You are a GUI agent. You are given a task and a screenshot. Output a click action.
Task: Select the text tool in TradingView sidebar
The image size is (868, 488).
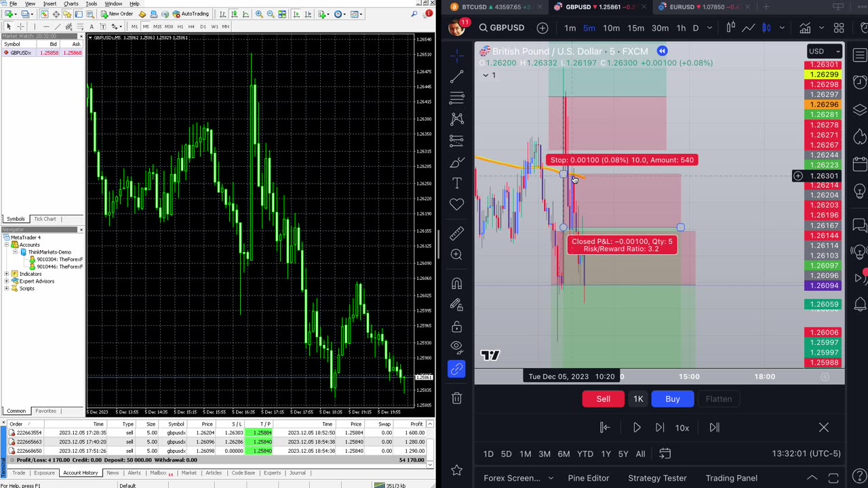456,184
